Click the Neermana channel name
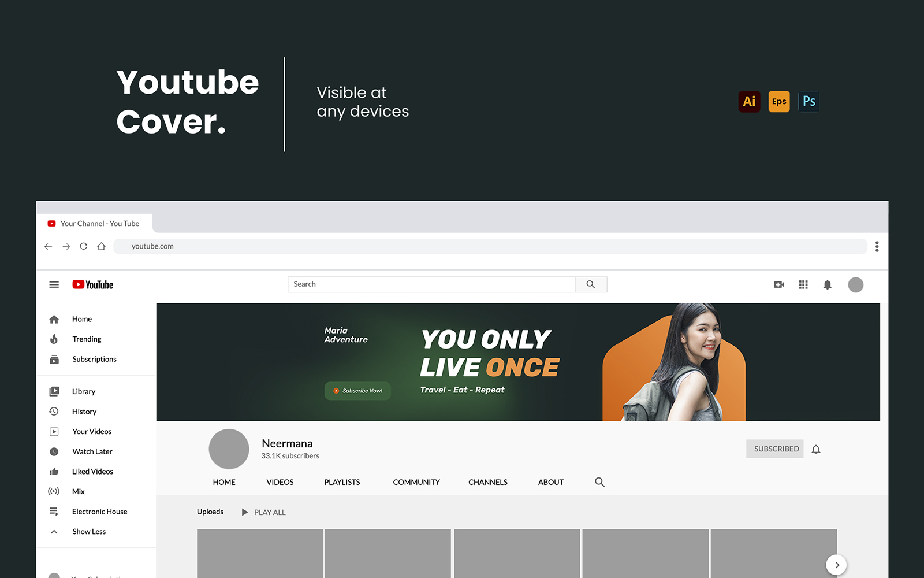Viewport: 924px width, 578px height. pyautogui.click(x=287, y=443)
